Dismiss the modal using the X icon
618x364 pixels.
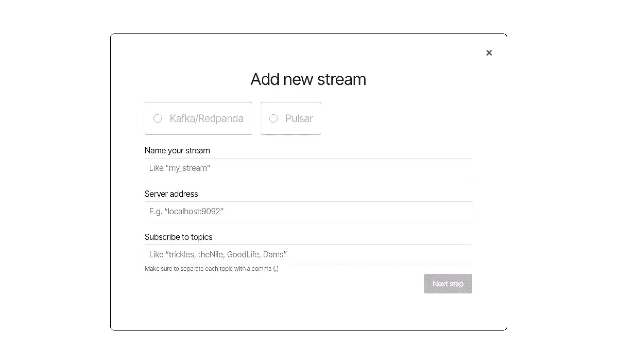point(489,53)
